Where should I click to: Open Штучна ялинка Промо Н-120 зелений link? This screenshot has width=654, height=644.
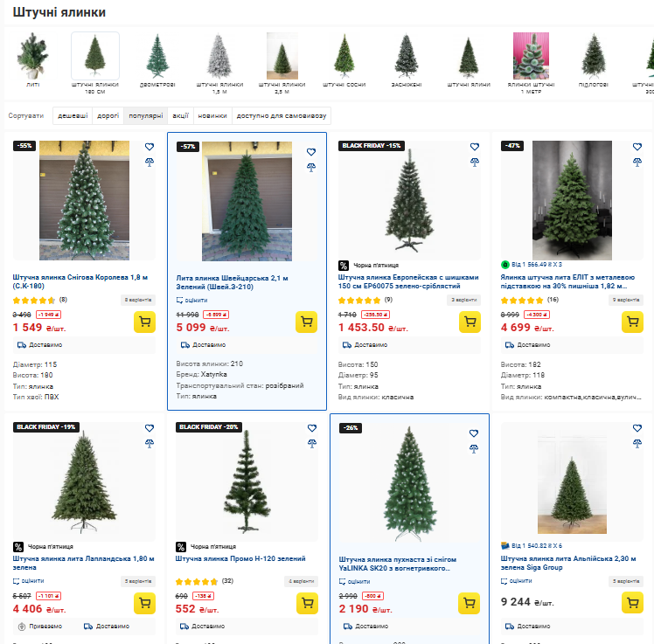pyautogui.click(x=240, y=558)
